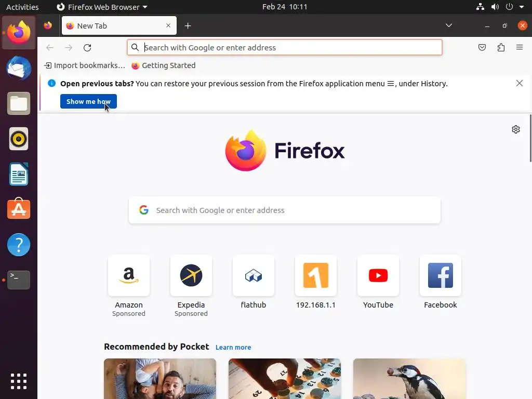The height and width of the screenshot is (399, 532).
Task: Open Firefox Web Browser app menu
Action: pyautogui.click(x=102, y=7)
